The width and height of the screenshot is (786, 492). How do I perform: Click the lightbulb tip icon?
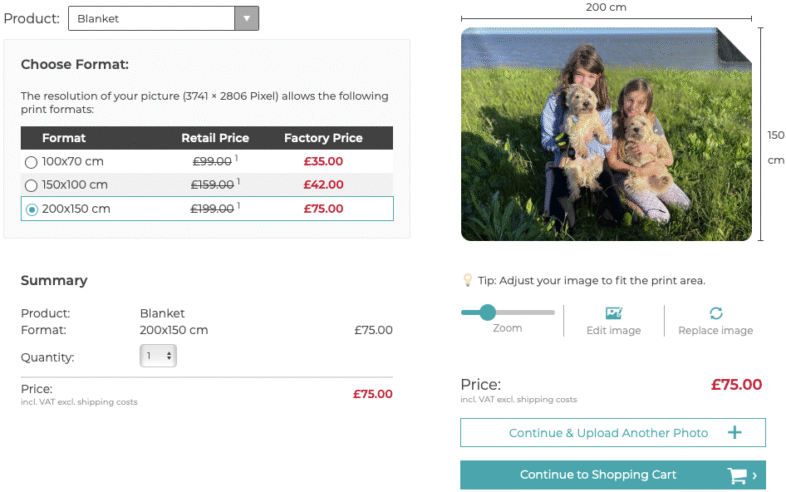467,280
